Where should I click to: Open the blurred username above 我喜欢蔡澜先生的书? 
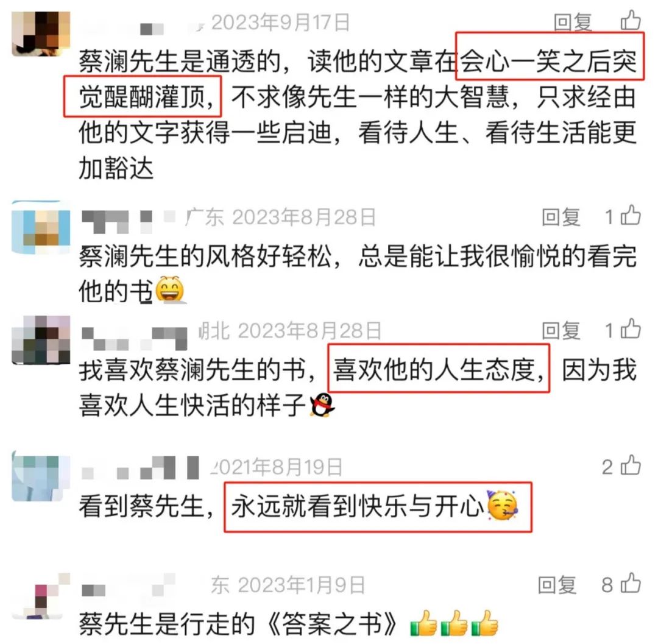click(x=134, y=338)
